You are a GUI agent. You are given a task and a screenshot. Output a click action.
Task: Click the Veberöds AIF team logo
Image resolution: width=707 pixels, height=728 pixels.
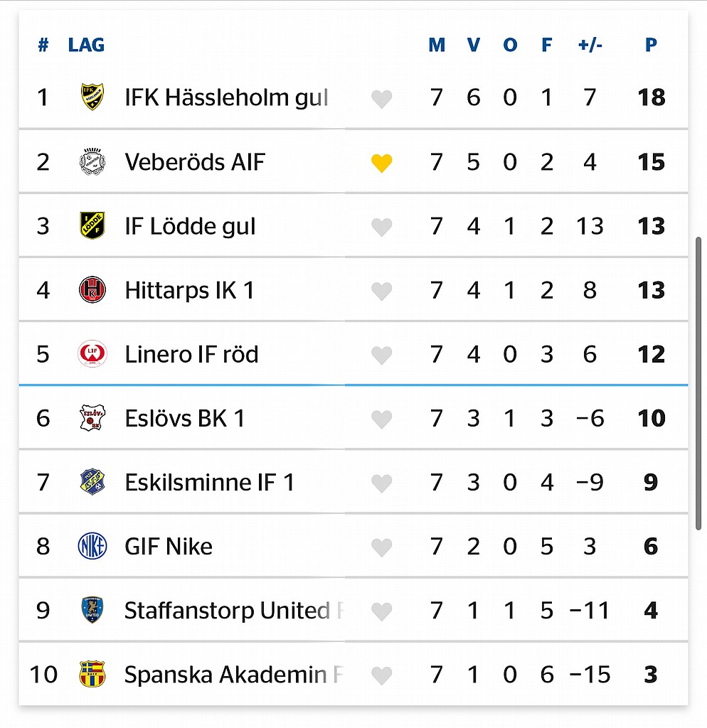coord(92,161)
